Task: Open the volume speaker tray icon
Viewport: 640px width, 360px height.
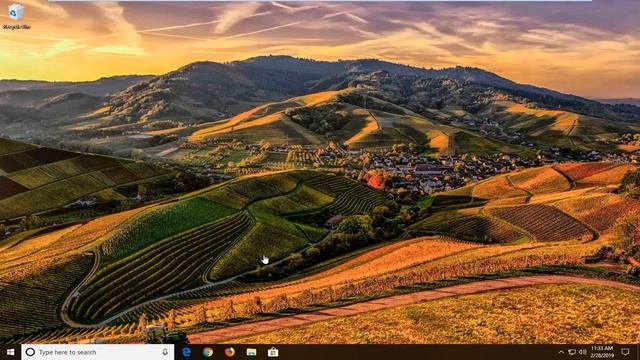Action: [582, 352]
